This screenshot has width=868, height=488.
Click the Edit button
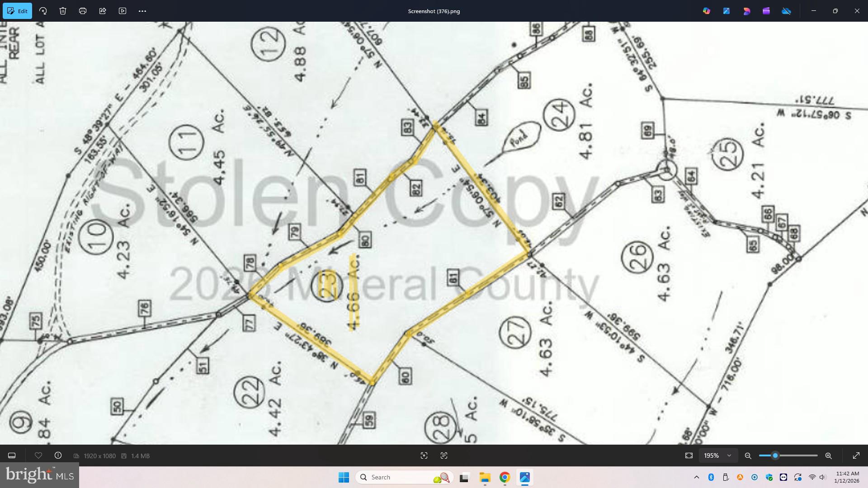pos(18,10)
